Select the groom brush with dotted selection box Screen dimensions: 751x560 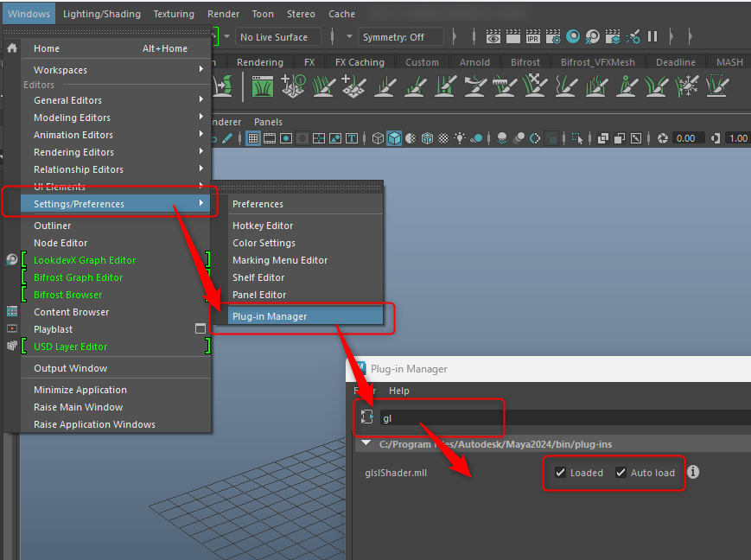click(x=717, y=86)
